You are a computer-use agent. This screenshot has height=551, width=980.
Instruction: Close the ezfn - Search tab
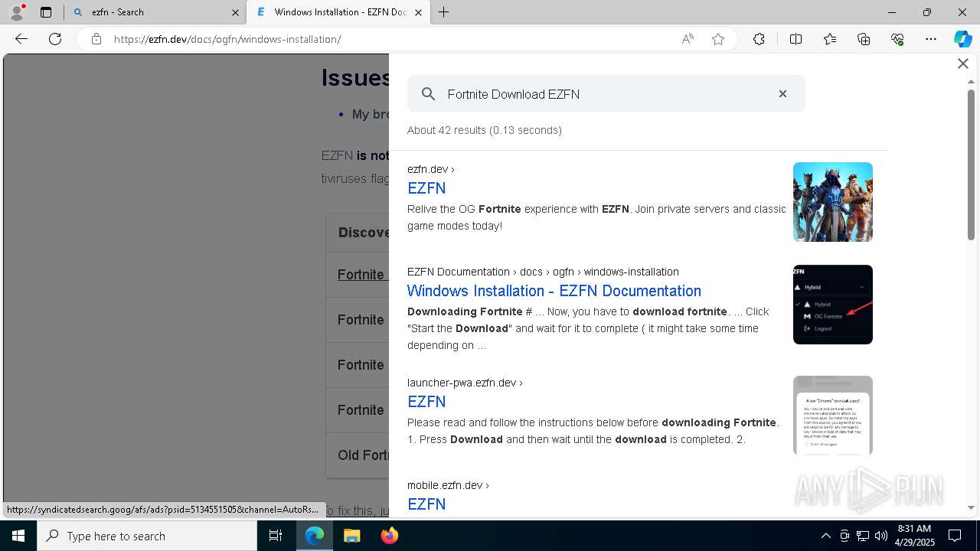(x=235, y=12)
